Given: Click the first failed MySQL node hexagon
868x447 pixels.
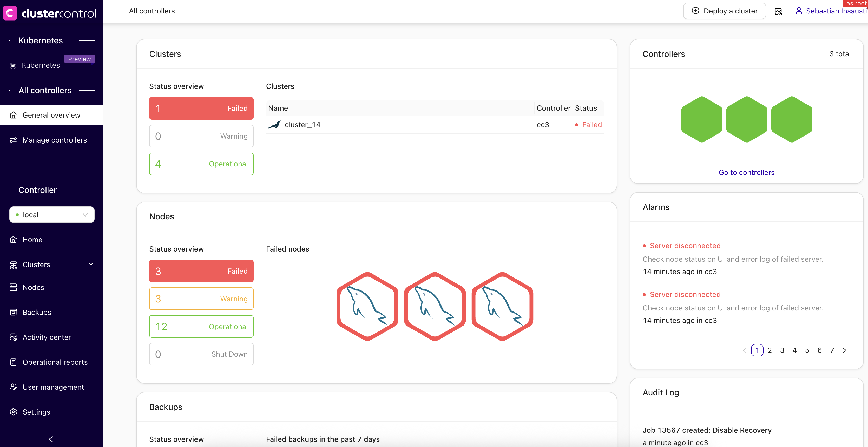Looking at the screenshot, I should [x=367, y=306].
